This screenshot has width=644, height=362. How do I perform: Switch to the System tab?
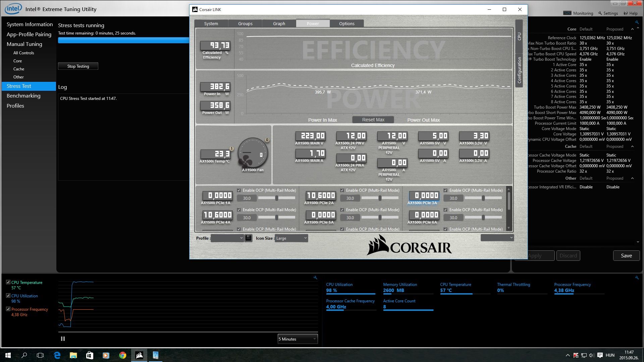click(x=211, y=23)
